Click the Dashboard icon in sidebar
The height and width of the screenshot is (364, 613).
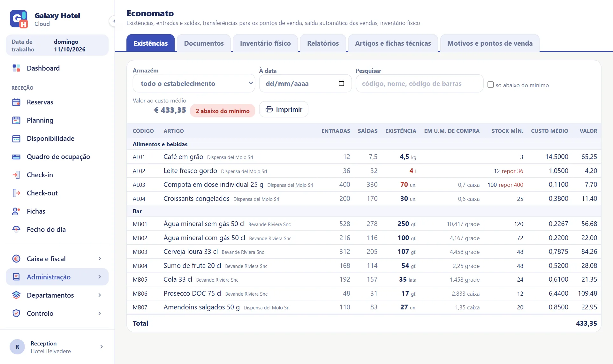(x=16, y=68)
